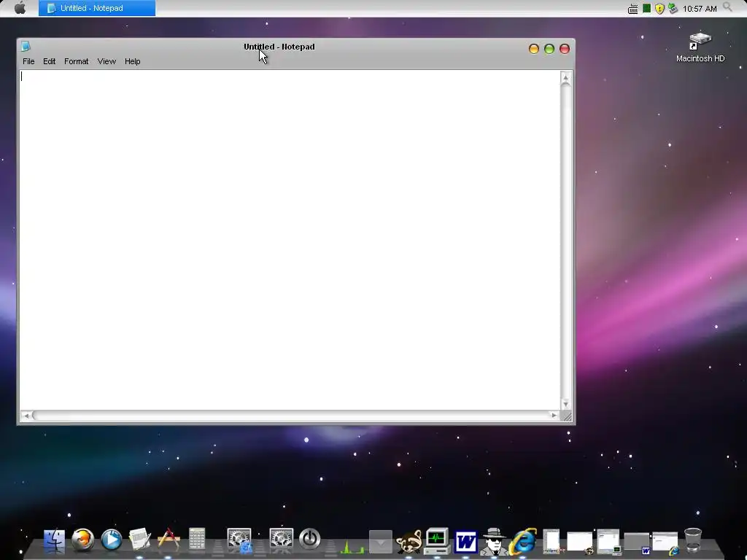Viewport: 747px width, 560px height.
Task: Minimize Notepad with the yellow button
Action: click(x=533, y=49)
